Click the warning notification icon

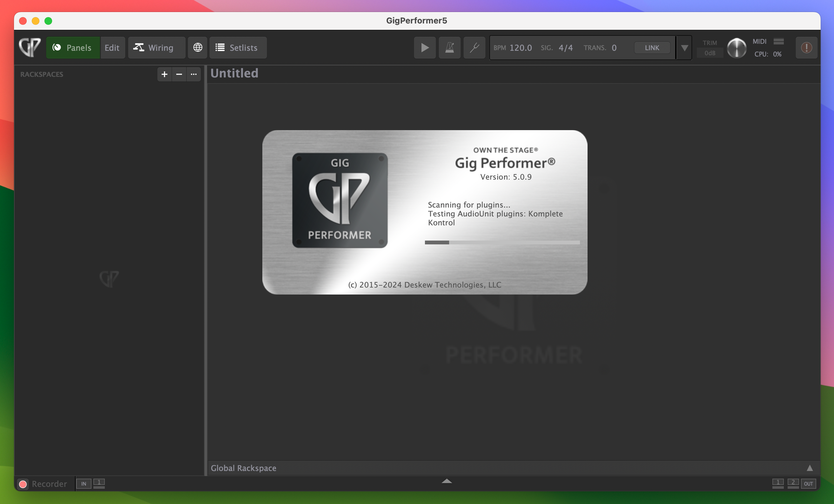click(807, 48)
